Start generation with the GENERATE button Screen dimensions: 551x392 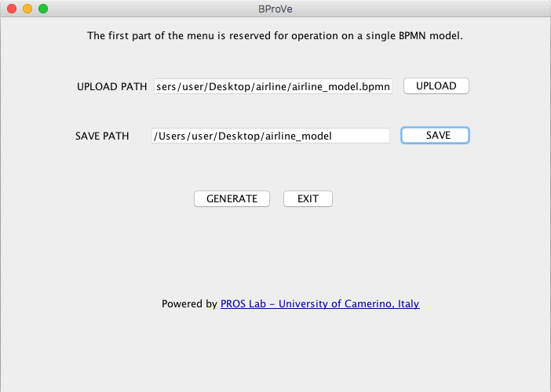pos(232,199)
